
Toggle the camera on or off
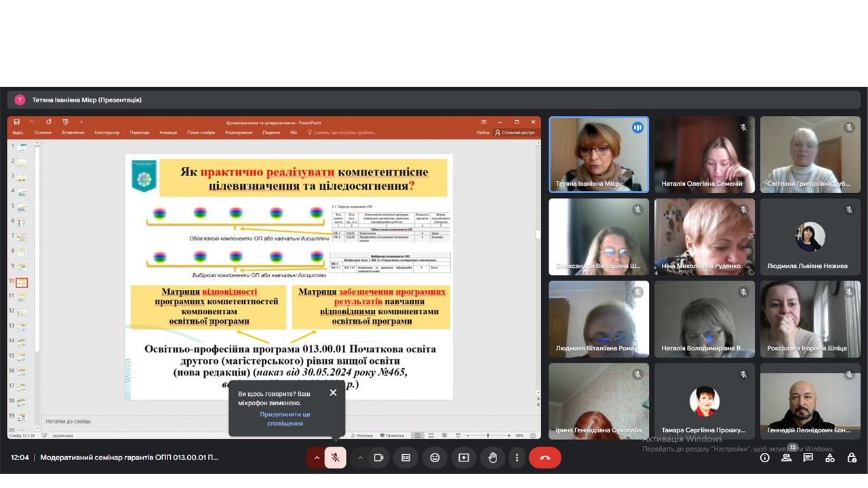(x=378, y=457)
